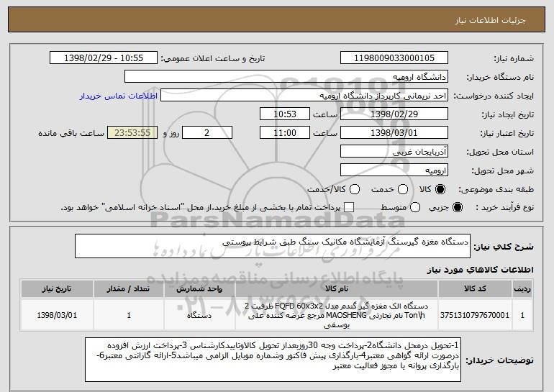The width and height of the screenshot is (554, 392).
Task: Click the تاریخ نیاز column header
Action: [x=57, y=289]
